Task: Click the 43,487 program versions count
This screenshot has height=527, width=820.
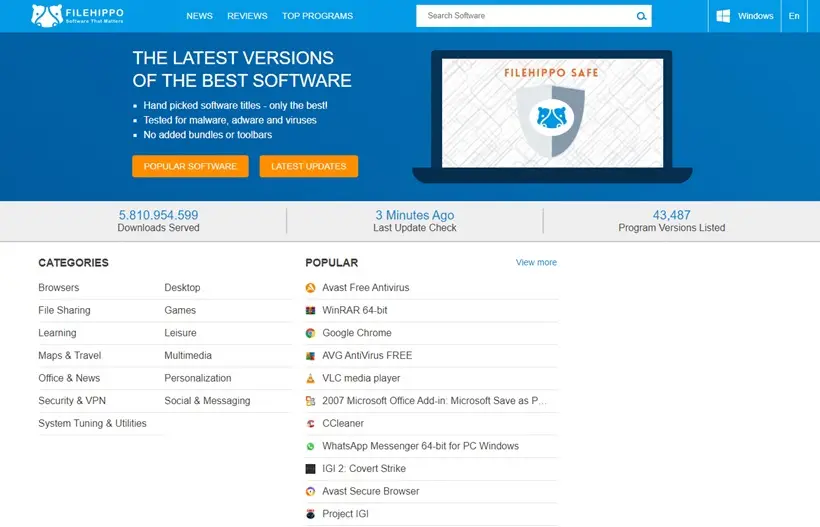Action: tap(671, 215)
